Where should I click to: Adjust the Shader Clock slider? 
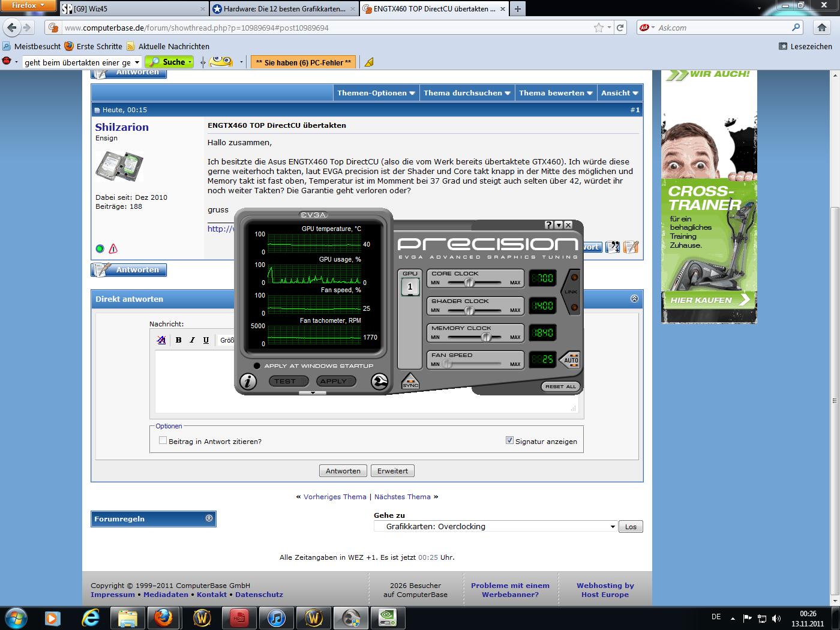click(x=470, y=310)
